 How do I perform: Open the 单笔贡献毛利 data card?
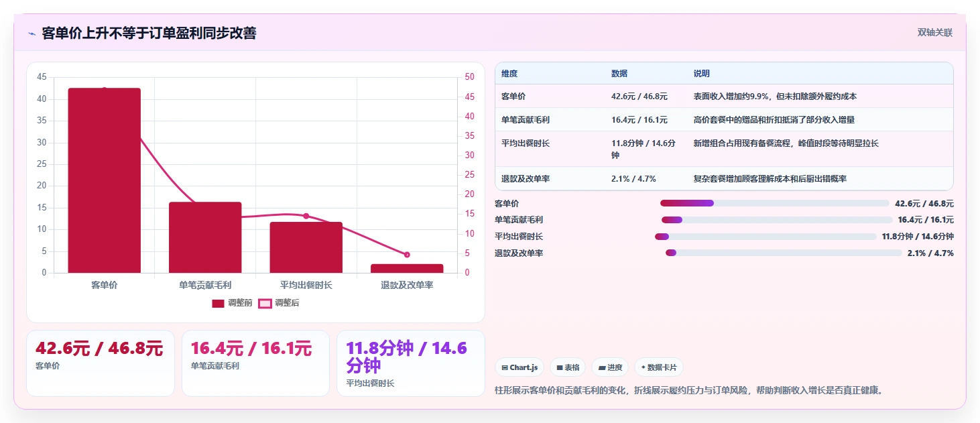click(255, 363)
